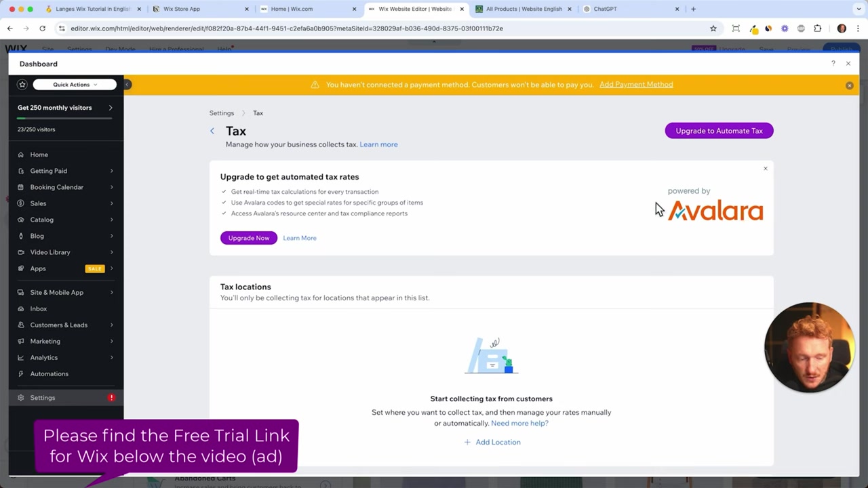Screen dimensions: 868x488
Task: Click the Customers & Leads icon
Action: point(20,325)
